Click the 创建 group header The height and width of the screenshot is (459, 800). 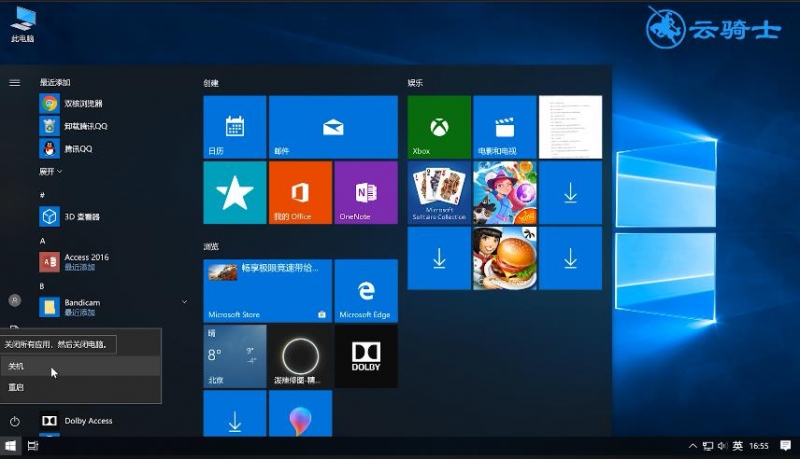click(x=211, y=83)
